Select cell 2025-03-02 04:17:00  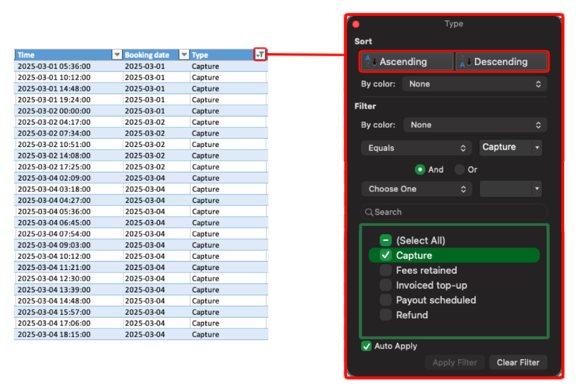tap(69, 122)
